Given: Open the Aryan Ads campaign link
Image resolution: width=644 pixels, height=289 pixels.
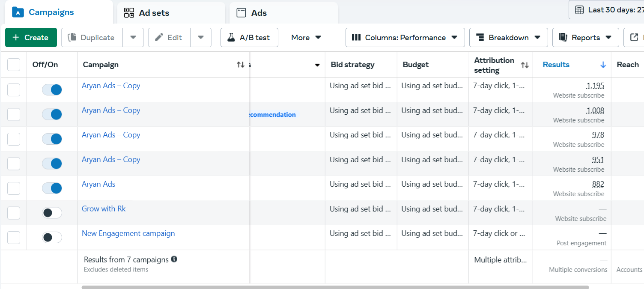Looking at the screenshot, I should pos(98,184).
